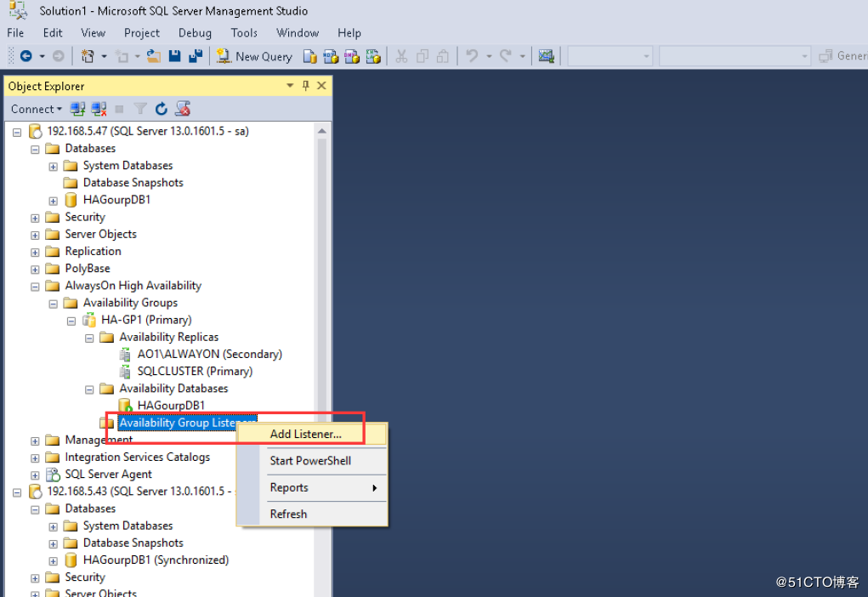Select the PolyBase folder
This screenshot has width=868, height=597.
88,269
